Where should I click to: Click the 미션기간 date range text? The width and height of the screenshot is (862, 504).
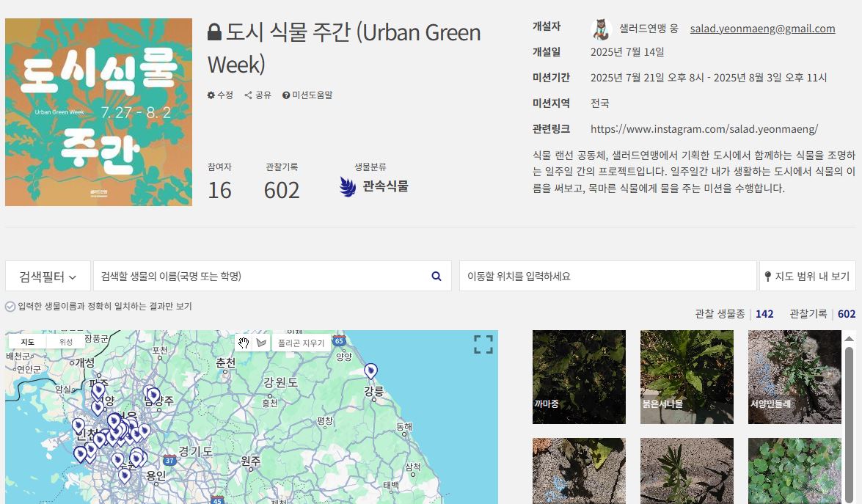coord(709,78)
